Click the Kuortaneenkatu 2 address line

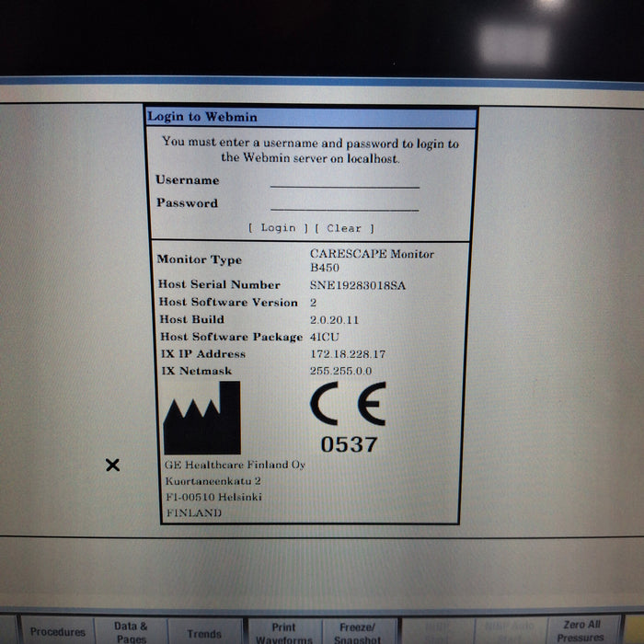213,480
